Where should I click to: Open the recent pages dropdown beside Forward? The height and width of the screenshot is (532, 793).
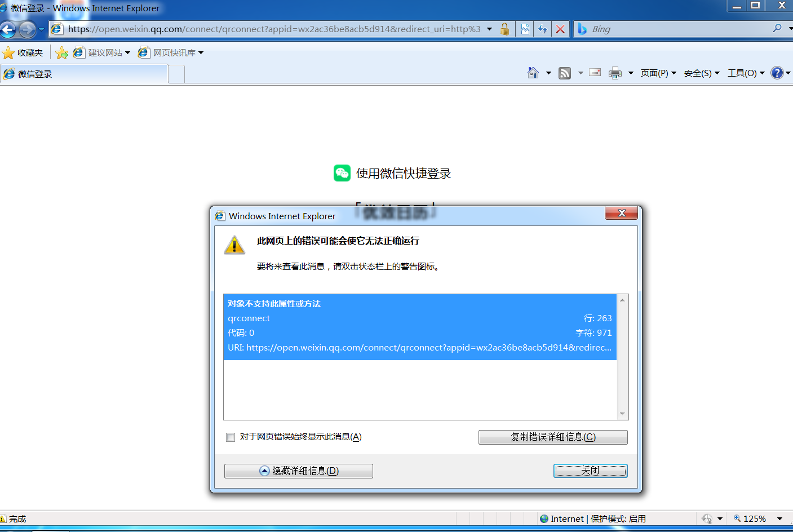(41, 29)
